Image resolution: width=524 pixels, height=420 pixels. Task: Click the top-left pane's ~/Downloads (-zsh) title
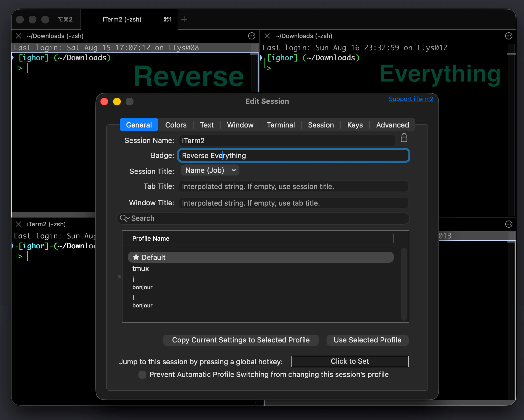[x=55, y=36]
